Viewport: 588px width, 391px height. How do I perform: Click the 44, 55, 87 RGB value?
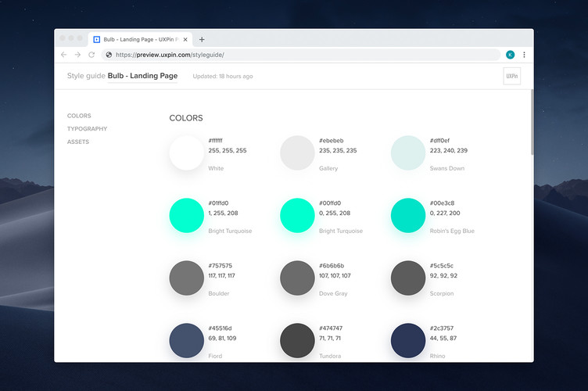click(443, 338)
